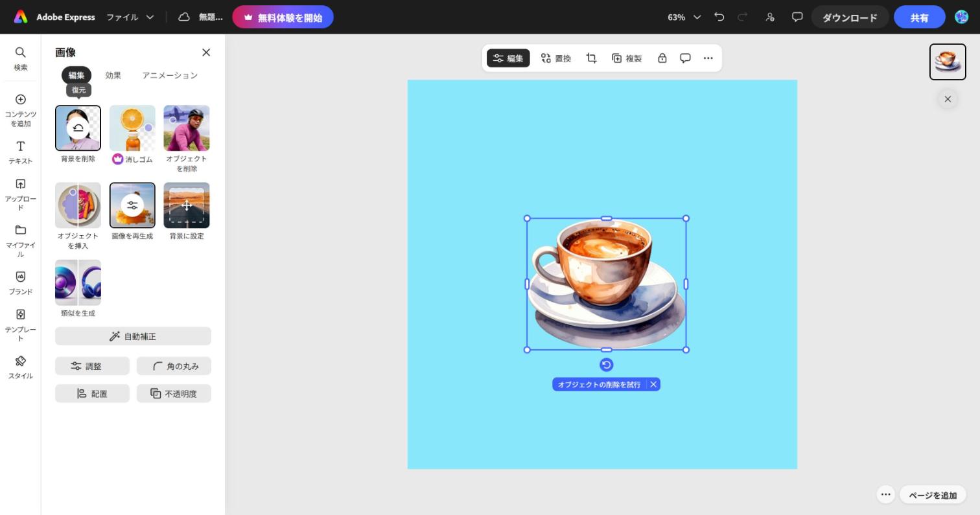Open the ファイル menu
Viewport: 980px width, 515px height.
[130, 17]
